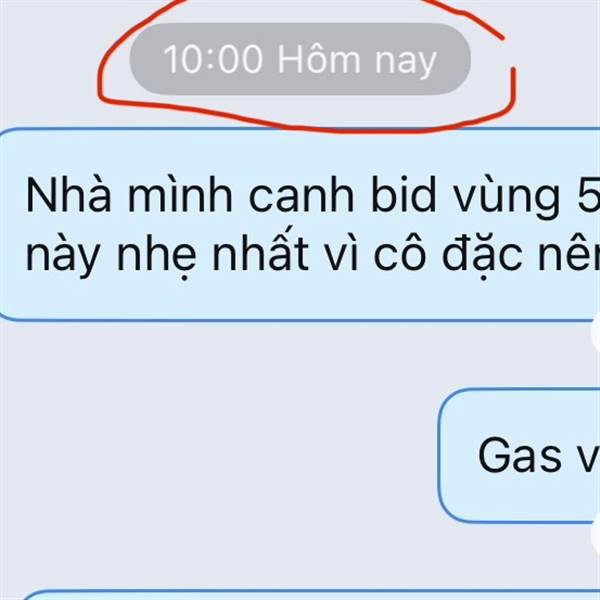600x600 pixels.
Task: Click the "10:00 Hôm nay" timestamp pill
Action: point(300,59)
